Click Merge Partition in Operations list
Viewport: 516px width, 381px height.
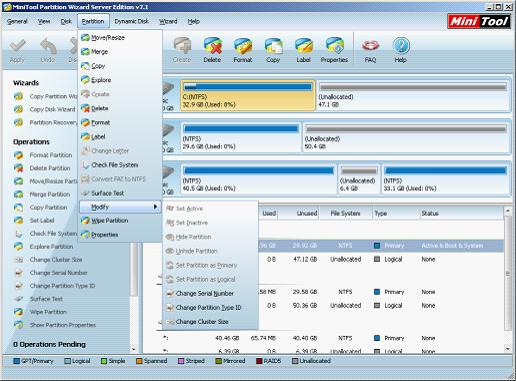pyautogui.click(x=42, y=194)
